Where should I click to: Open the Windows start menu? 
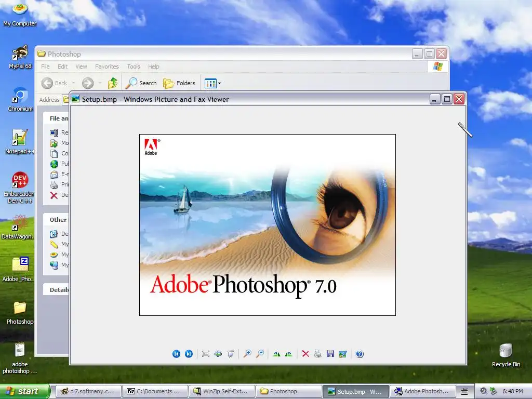(x=24, y=392)
